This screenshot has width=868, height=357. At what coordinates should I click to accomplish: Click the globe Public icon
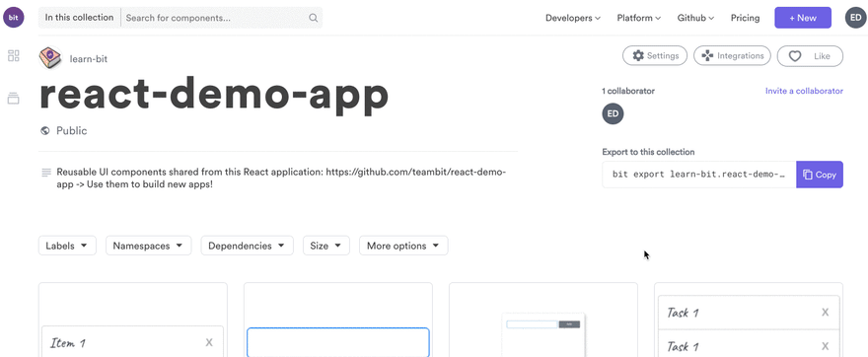44,131
